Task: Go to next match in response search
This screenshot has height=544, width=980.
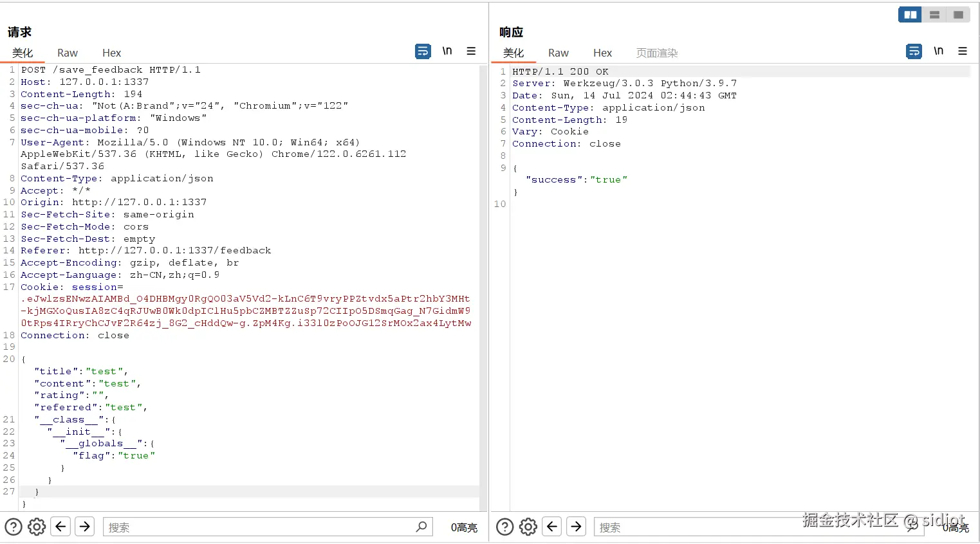Action: point(577,527)
